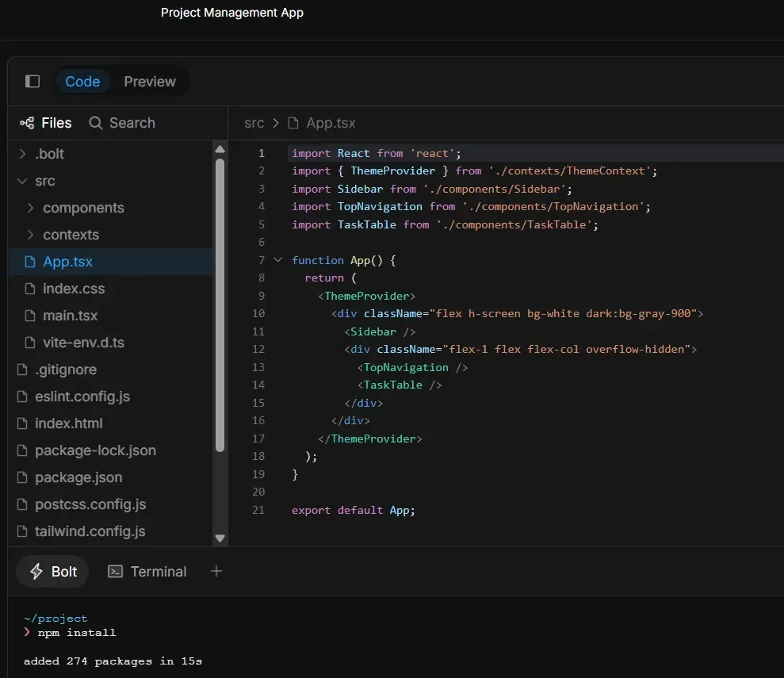Viewport: 784px width, 678px height.
Task: Toggle the sidebar panel icon
Action: click(33, 82)
